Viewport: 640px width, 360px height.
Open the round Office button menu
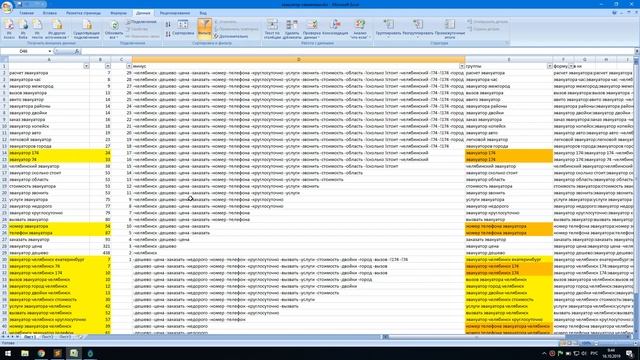tap(7, 7)
